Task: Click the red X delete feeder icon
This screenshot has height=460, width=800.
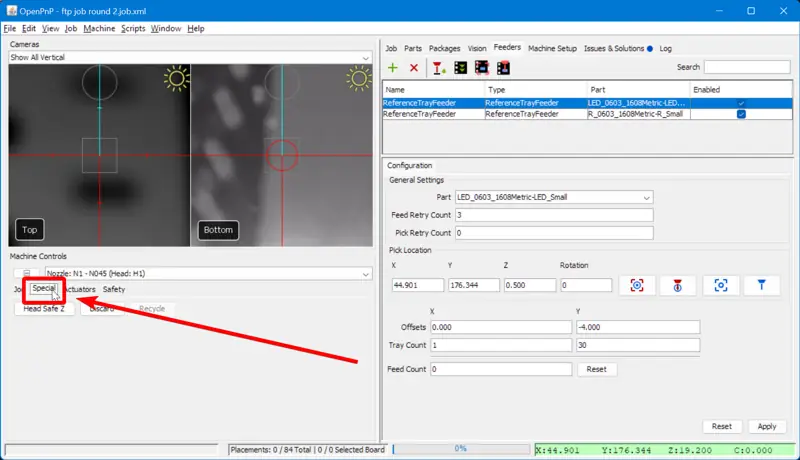Action: pos(414,68)
